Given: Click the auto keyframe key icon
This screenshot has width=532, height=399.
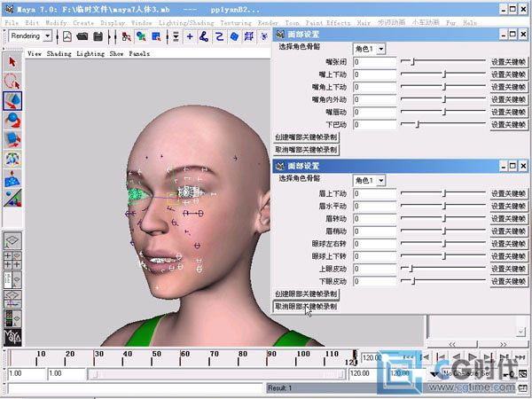Looking at the screenshot, I should tap(508, 374).
